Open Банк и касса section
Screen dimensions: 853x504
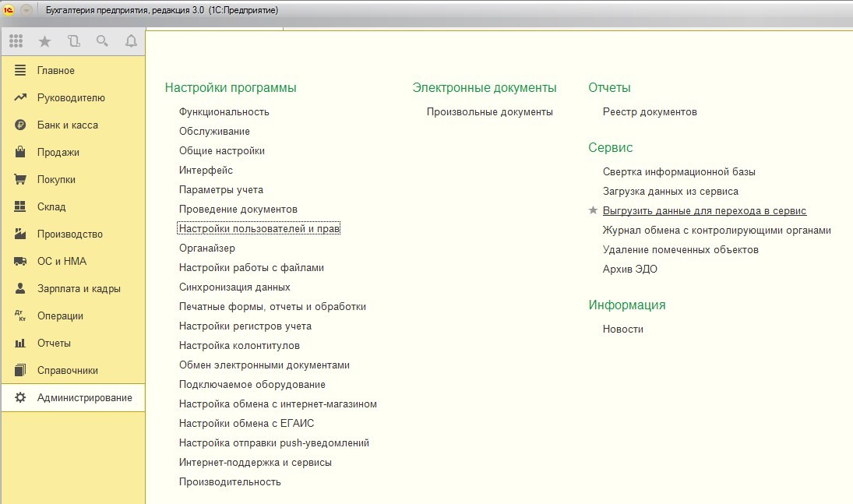[x=68, y=125]
